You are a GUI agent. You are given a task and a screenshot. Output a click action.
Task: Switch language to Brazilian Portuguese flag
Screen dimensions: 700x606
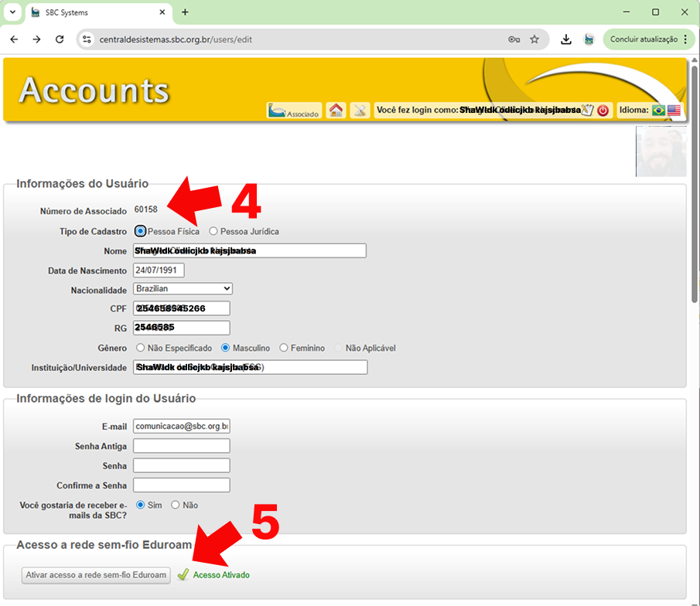[x=658, y=111]
